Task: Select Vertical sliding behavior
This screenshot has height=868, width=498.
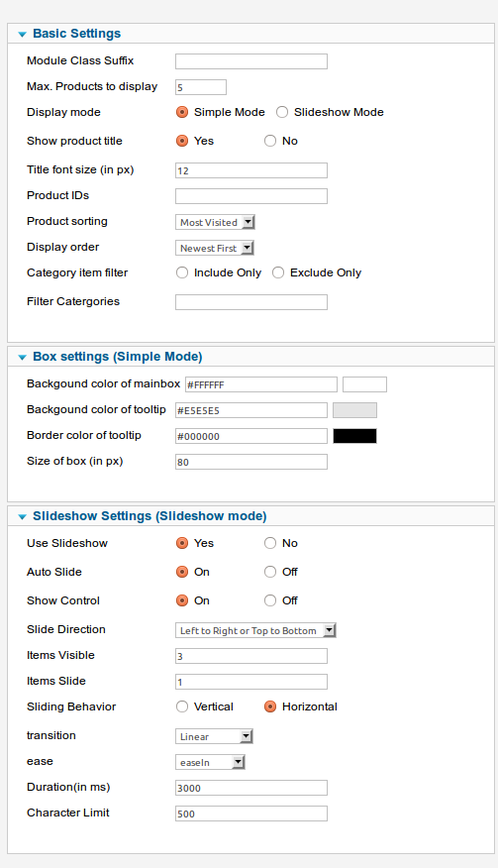Action: tap(182, 706)
